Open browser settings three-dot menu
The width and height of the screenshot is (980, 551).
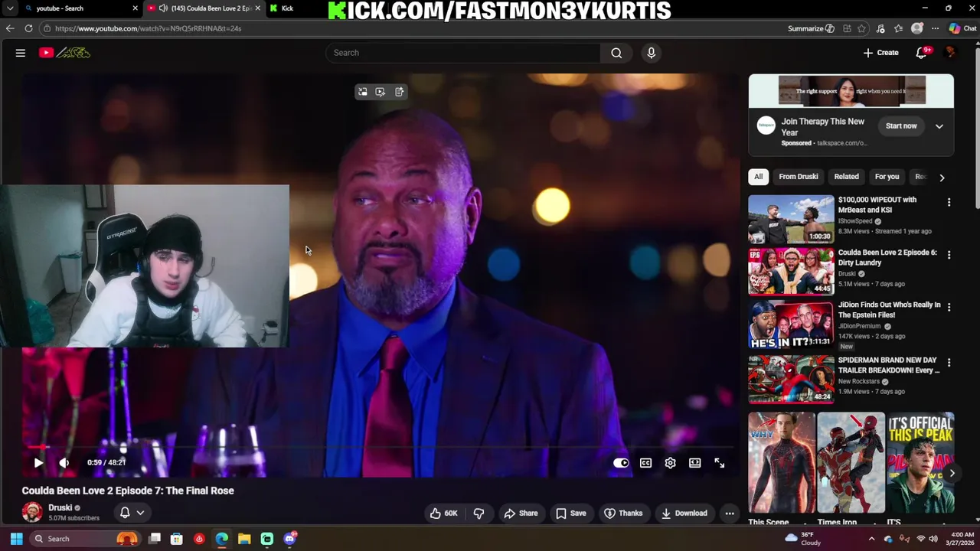point(935,28)
